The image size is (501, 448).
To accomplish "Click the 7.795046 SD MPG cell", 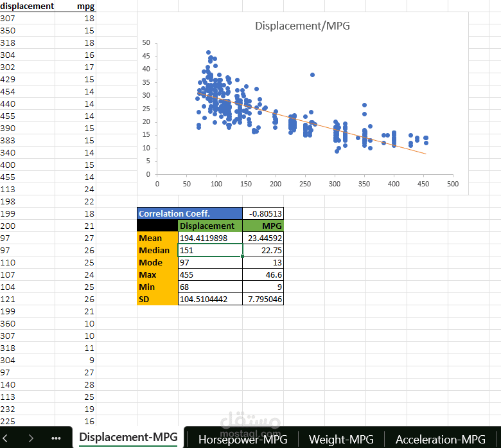I will coord(263,299).
